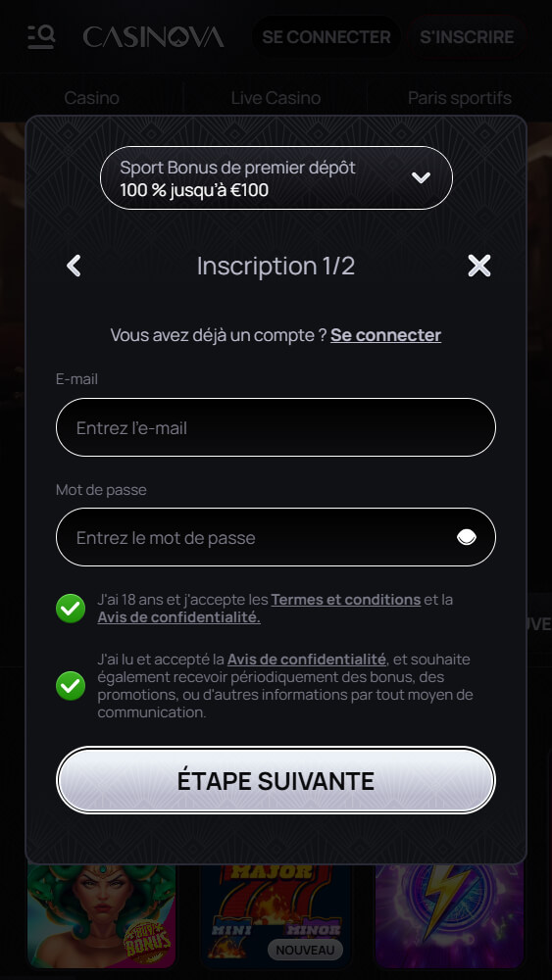This screenshot has height=980, width=552.
Task: Uncheck the 18 ans terms checkbox
Action: pos(71,609)
